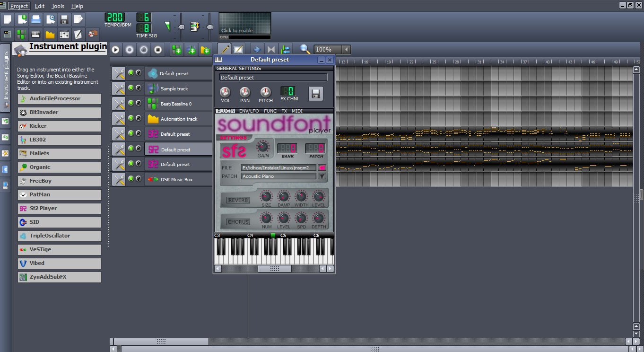Screen dimensions: 644x352
Task: Open the Tools menu
Action: pos(58,6)
